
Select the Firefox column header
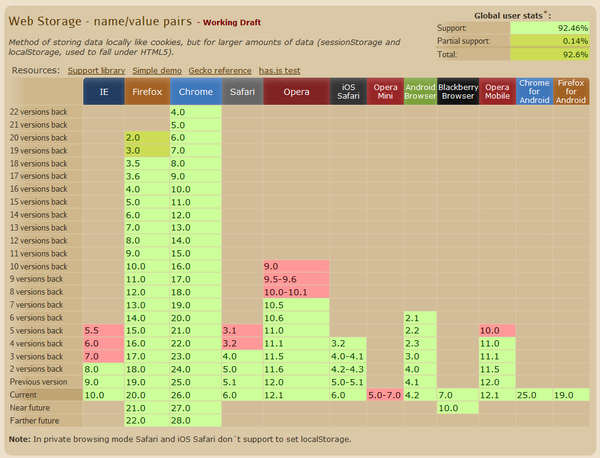[x=147, y=91]
